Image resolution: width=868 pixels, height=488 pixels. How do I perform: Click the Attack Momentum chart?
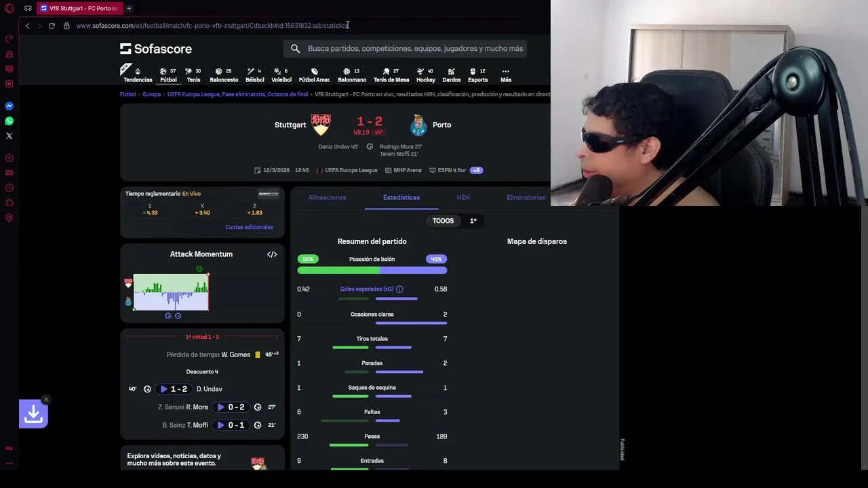tap(171, 292)
